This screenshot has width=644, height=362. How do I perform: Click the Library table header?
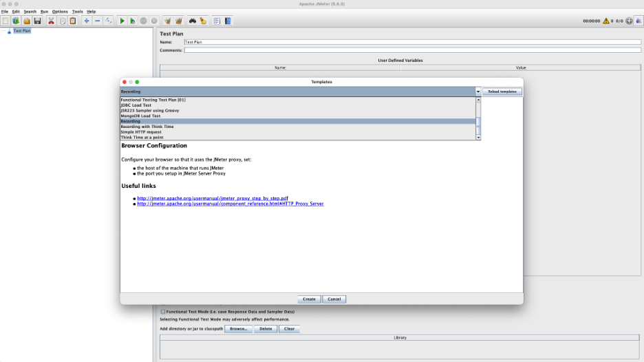[x=400, y=338]
